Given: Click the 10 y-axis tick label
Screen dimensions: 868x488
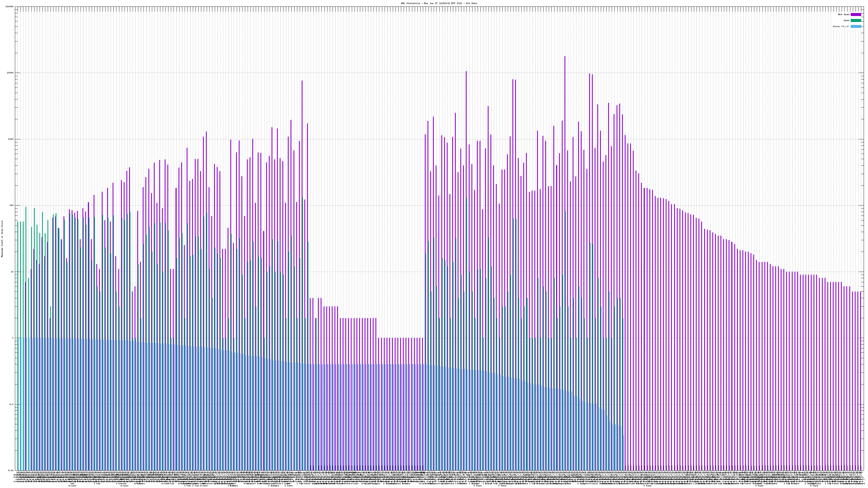Looking at the screenshot, I should tap(12, 272).
